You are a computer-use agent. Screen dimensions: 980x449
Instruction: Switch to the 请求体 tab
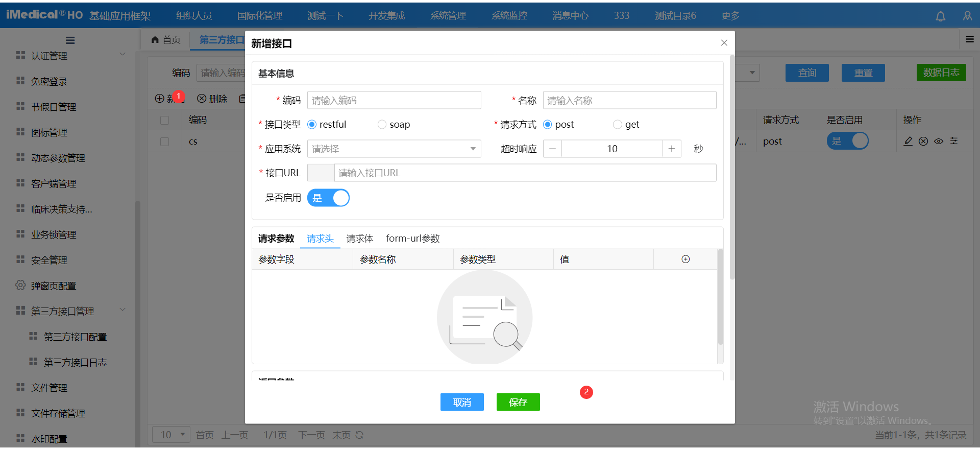coord(360,239)
